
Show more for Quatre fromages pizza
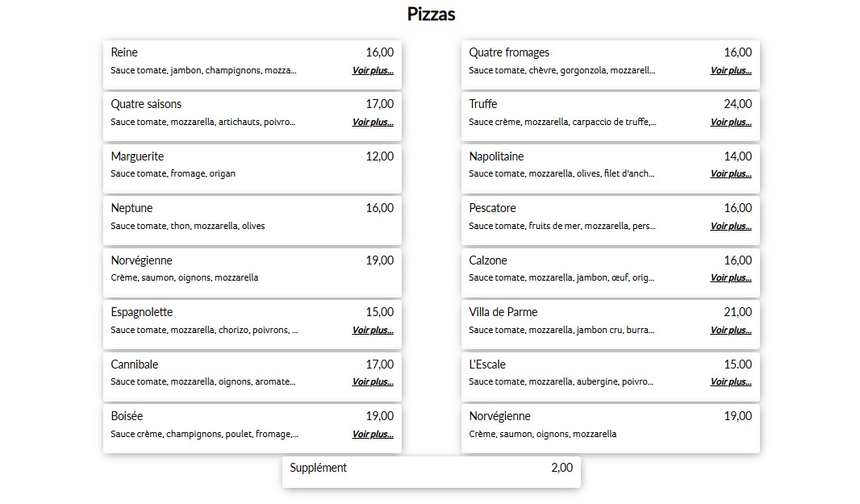pos(731,70)
